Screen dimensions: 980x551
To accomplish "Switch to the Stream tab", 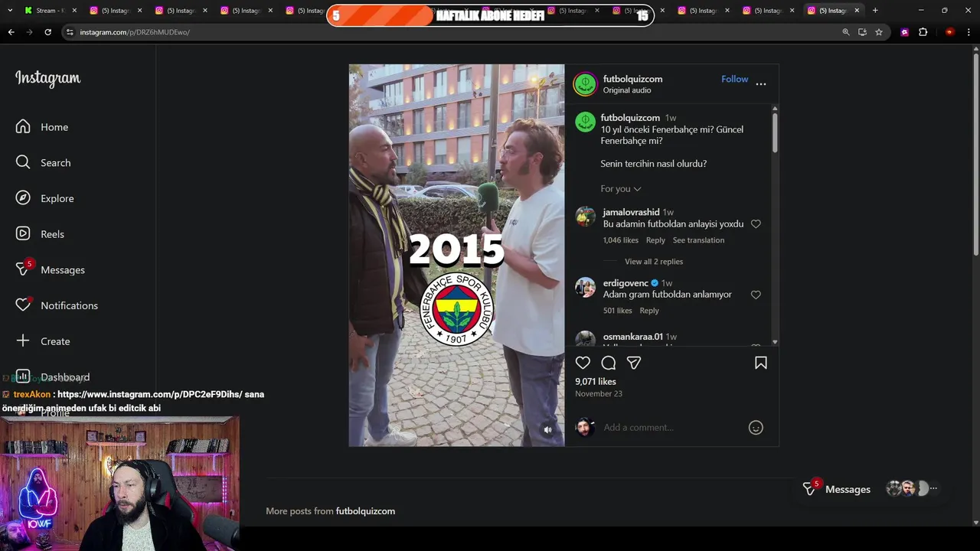I will pyautogui.click(x=50, y=11).
